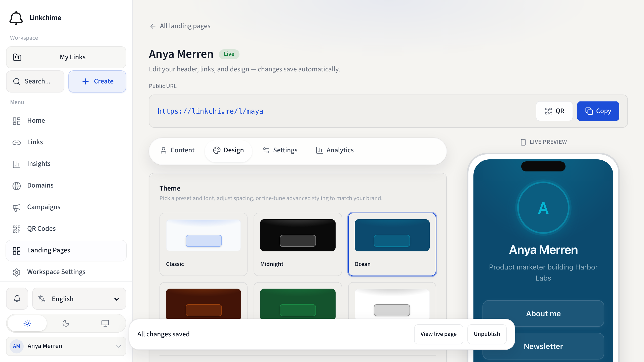Click the Analytics chart icon in tabs

click(x=319, y=150)
